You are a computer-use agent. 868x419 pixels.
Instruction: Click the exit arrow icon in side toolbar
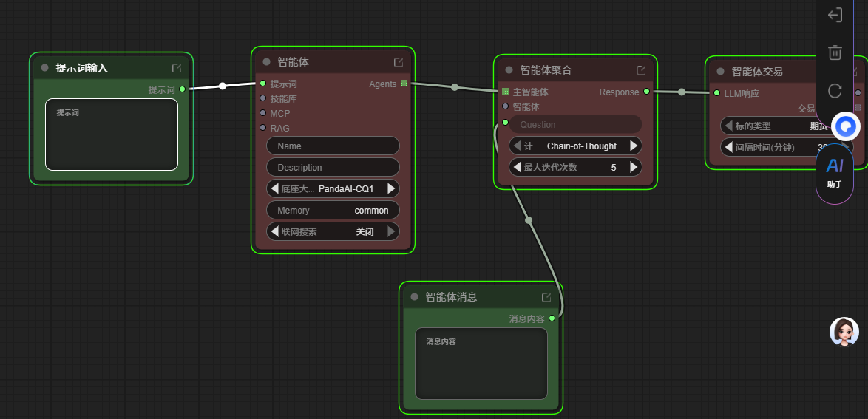pyautogui.click(x=835, y=15)
